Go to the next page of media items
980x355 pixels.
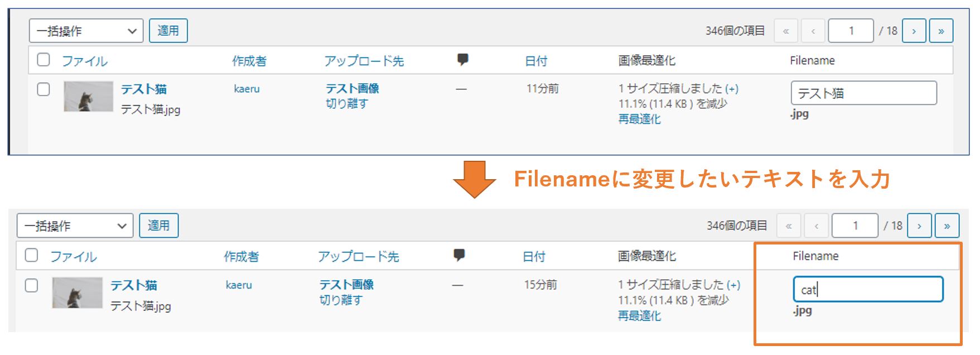pyautogui.click(x=914, y=31)
